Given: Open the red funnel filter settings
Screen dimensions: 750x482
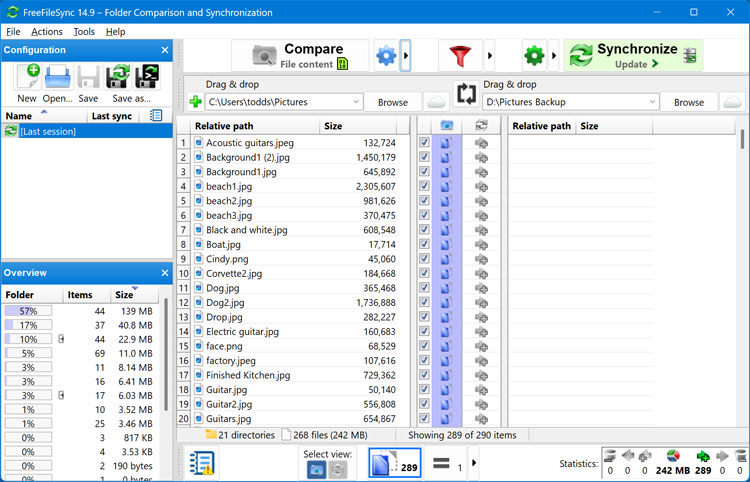Looking at the screenshot, I should pyautogui.click(x=460, y=56).
